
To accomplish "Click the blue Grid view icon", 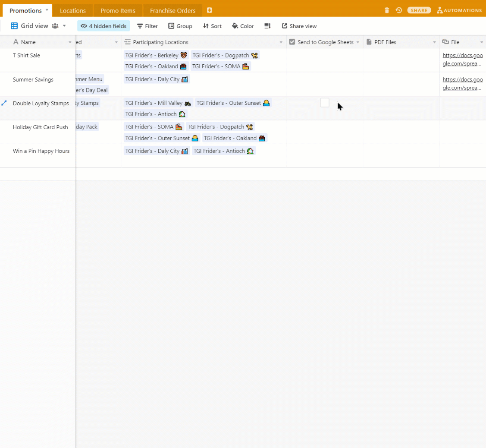I will point(15,26).
